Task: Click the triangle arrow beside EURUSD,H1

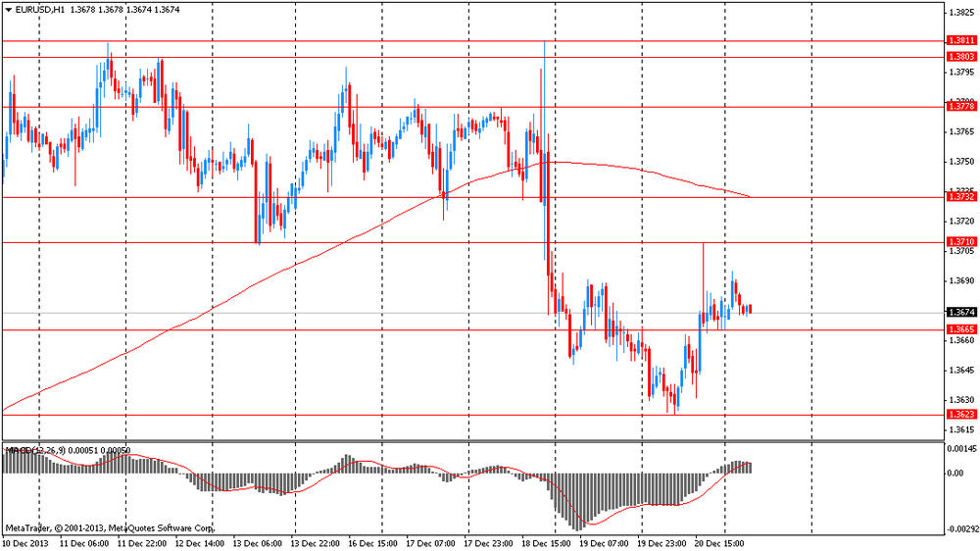Action: tap(10, 10)
